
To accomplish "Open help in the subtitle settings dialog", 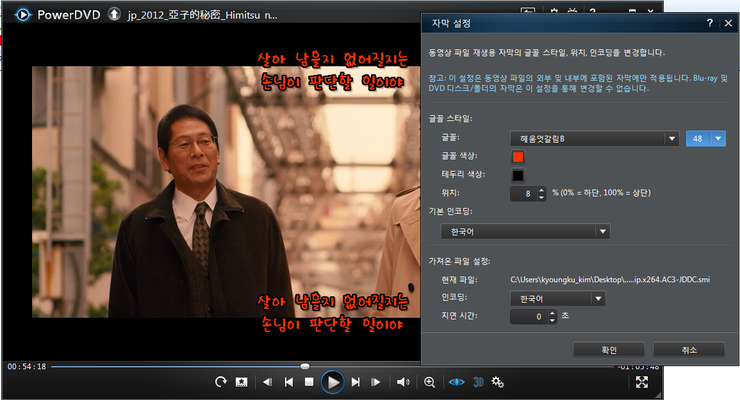I will [709, 23].
